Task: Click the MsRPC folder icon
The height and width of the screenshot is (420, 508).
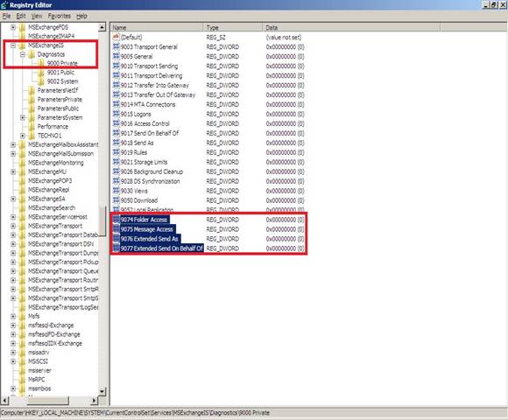Action: click(23, 379)
